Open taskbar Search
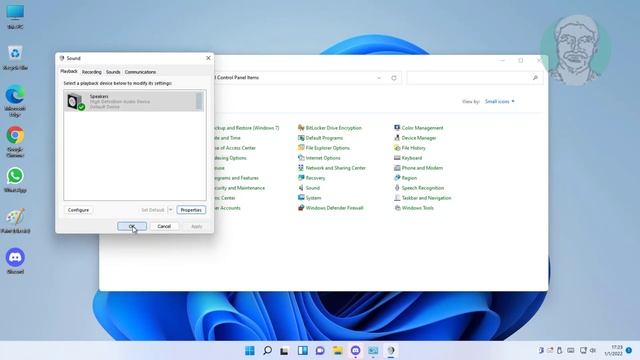Screen dimensions: 640x360 [267, 350]
